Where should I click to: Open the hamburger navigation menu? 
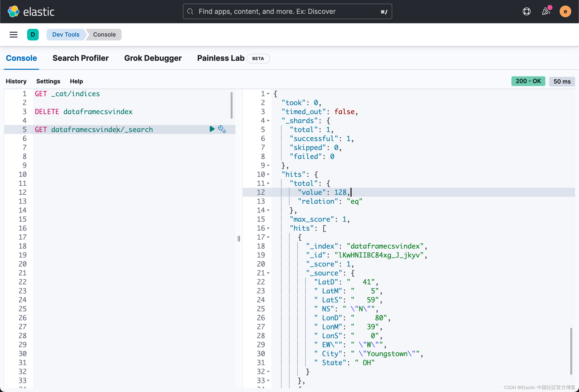[x=14, y=35]
